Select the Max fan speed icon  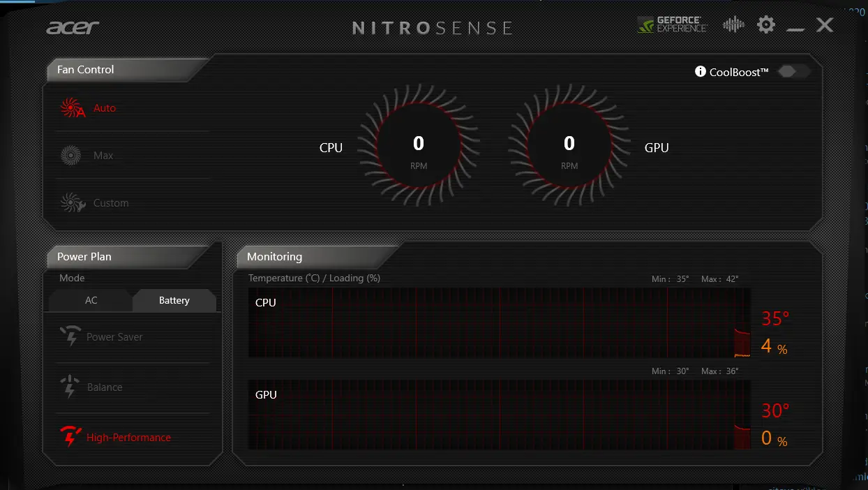pos(70,156)
